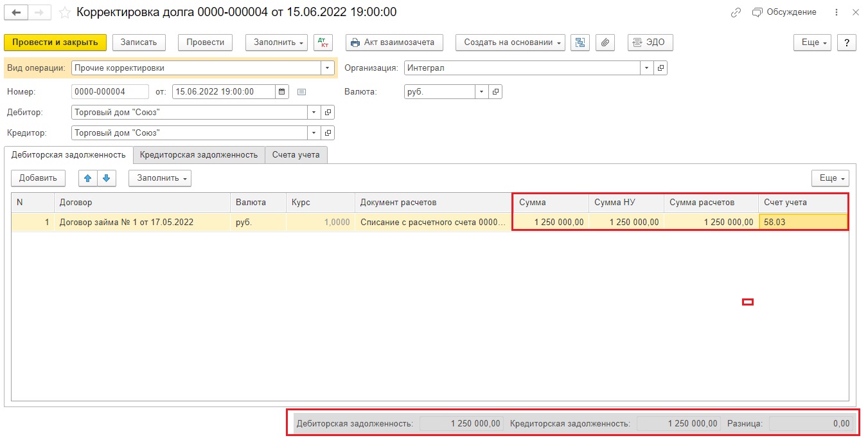Image resolution: width=868 pixels, height=438 pixels.
Task: Go back with the left arrow button
Action: click(x=16, y=12)
